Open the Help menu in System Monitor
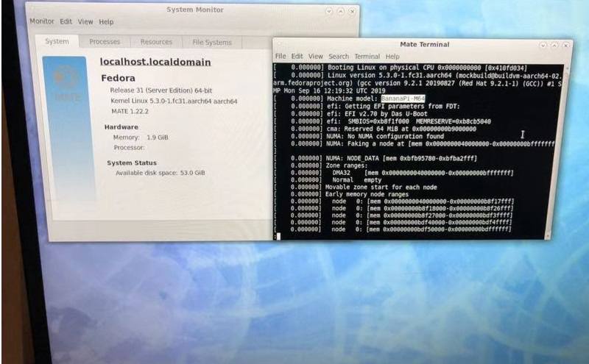The width and height of the screenshot is (589, 364). tap(106, 22)
